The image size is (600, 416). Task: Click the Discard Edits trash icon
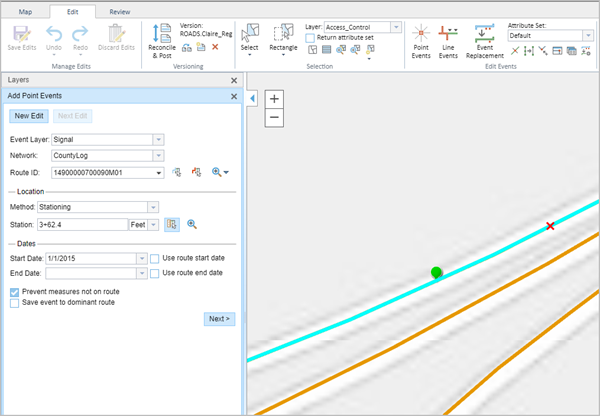pyautogui.click(x=114, y=34)
